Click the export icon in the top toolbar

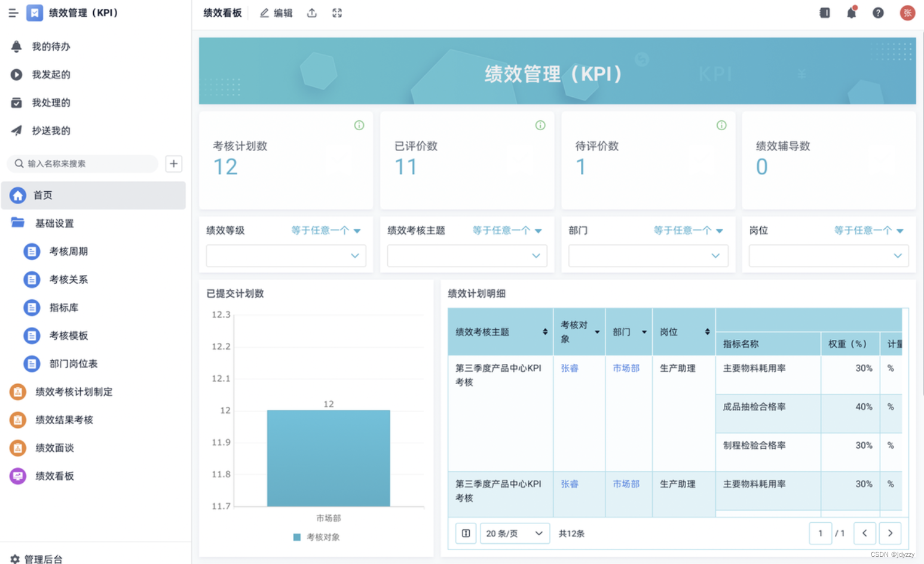tap(311, 13)
